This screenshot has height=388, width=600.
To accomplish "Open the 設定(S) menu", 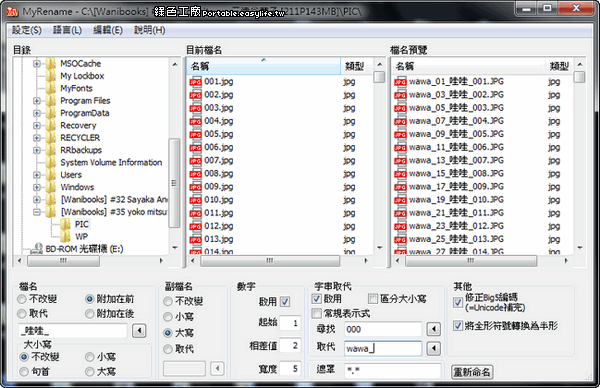I will (27, 30).
